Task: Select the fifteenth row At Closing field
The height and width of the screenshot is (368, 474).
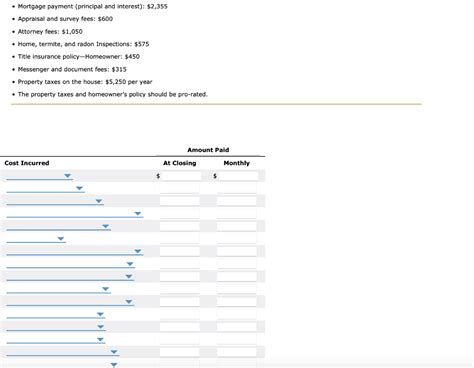Action: pyautogui.click(x=180, y=352)
